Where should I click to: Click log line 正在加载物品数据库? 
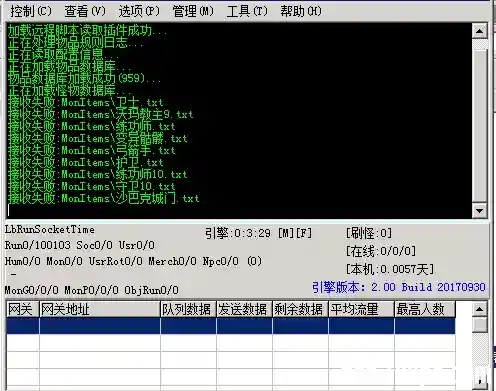[x=69, y=67]
